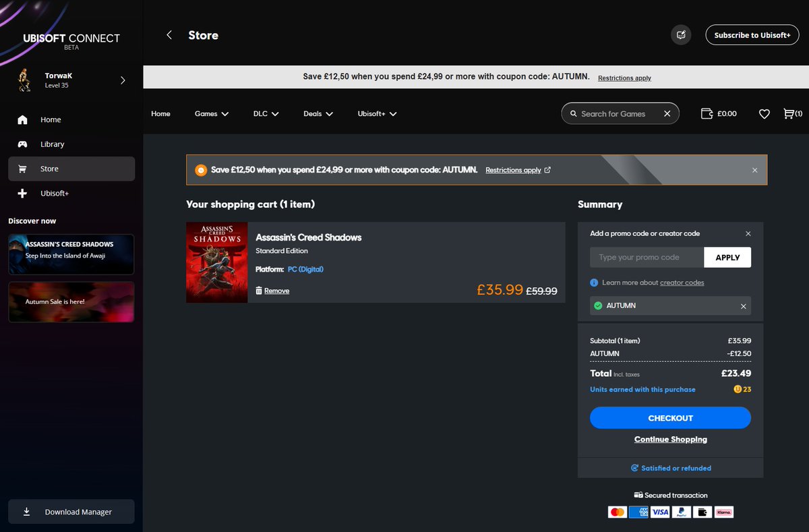Image resolution: width=809 pixels, height=532 pixels.
Task: Open Library in the sidebar
Action: click(x=71, y=144)
